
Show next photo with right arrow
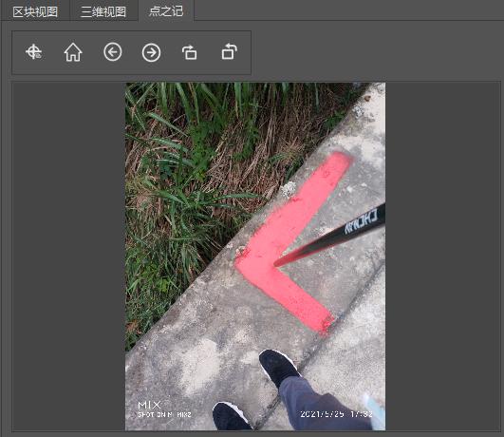(152, 52)
